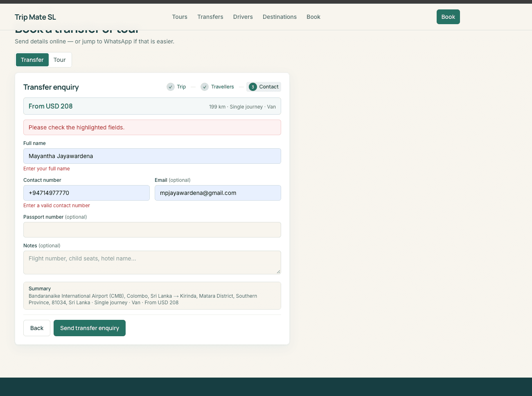Click the 'Enter a valid contact number' error
Image resolution: width=532 pixels, height=396 pixels.
pyautogui.click(x=56, y=206)
